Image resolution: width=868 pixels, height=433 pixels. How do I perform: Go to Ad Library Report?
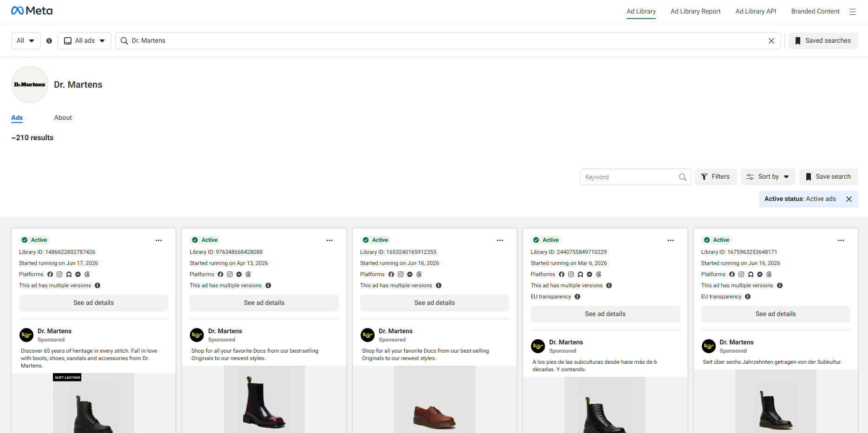(695, 12)
